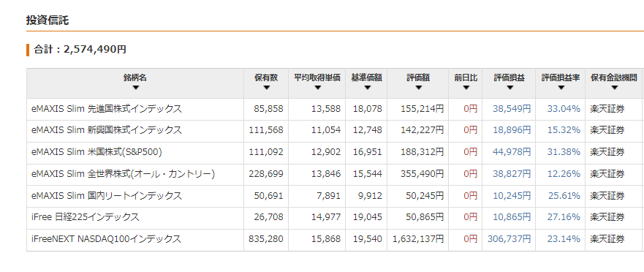The image size is (644, 272).
Task: Click 38,549円 profit value of 先進国株式
Action: click(x=512, y=109)
